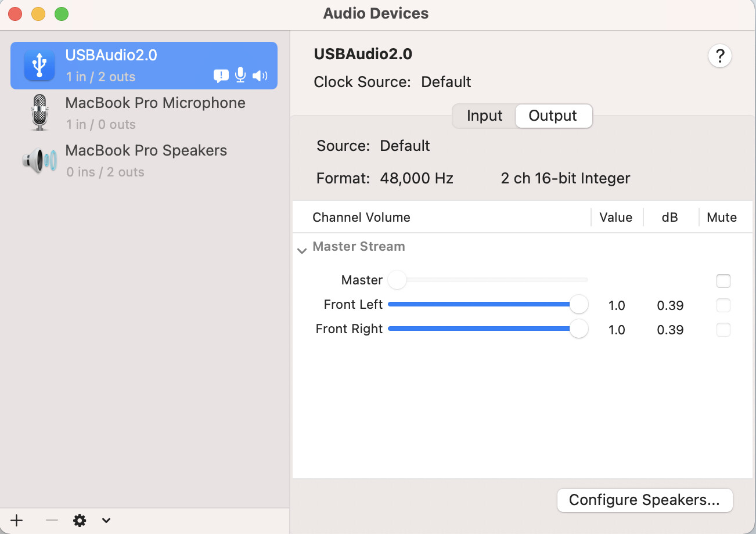The height and width of the screenshot is (534, 756).
Task: Enable mute for Front Right
Action: [723, 329]
